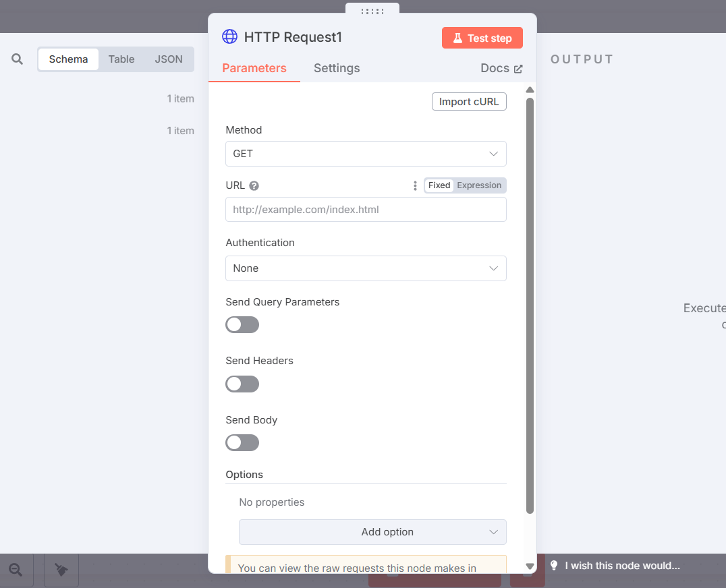Select Fixed mode for the URL
Viewport: 726px width, 588px height.
[x=439, y=185]
